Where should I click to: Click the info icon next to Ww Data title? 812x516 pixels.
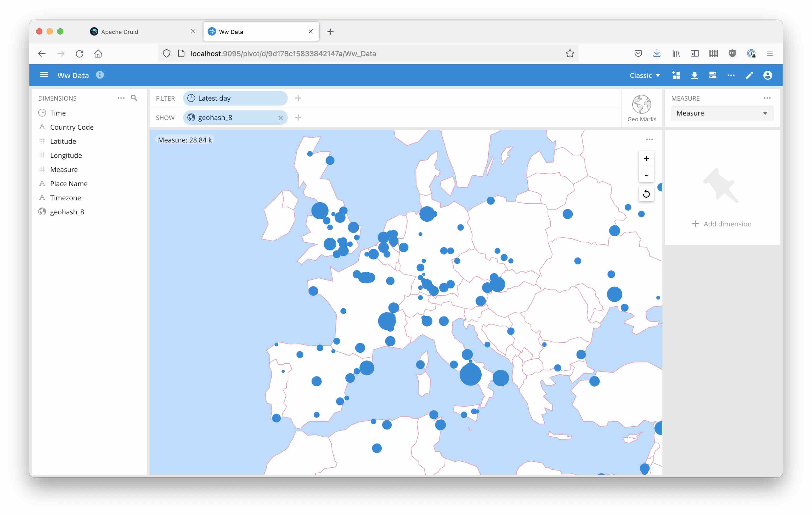point(100,75)
